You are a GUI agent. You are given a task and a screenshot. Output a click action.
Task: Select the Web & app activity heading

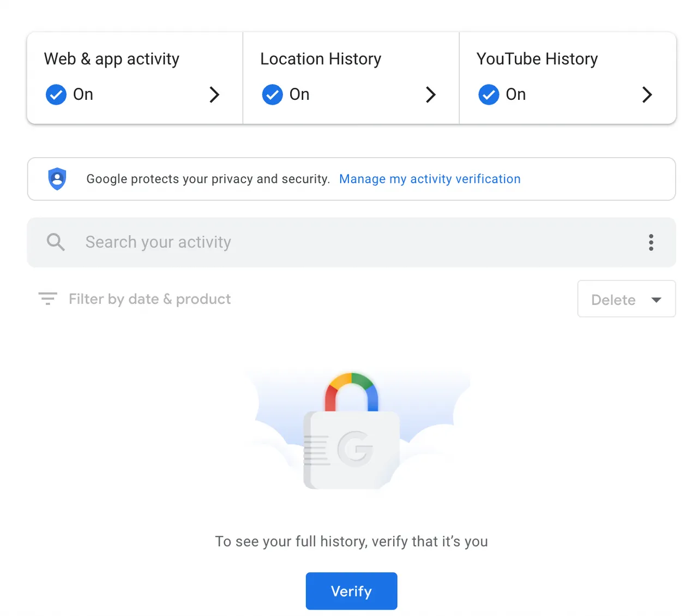pos(112,59)
